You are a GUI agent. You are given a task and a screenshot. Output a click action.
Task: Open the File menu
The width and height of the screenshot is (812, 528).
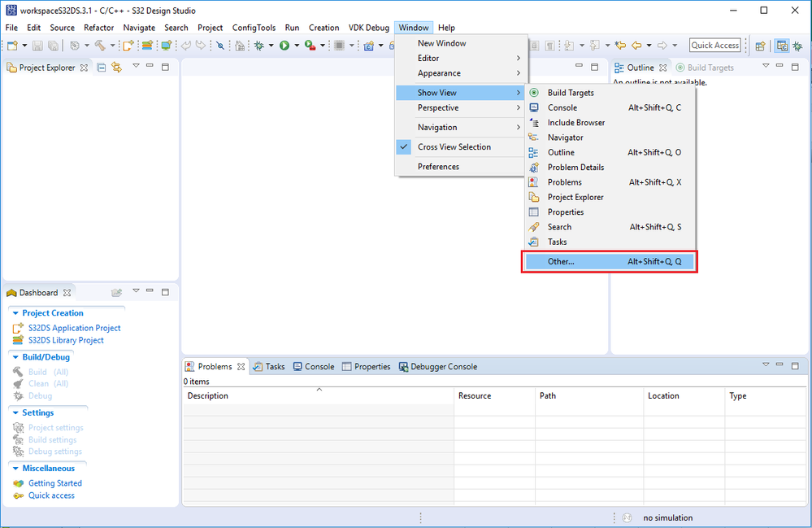pos(11,28)
